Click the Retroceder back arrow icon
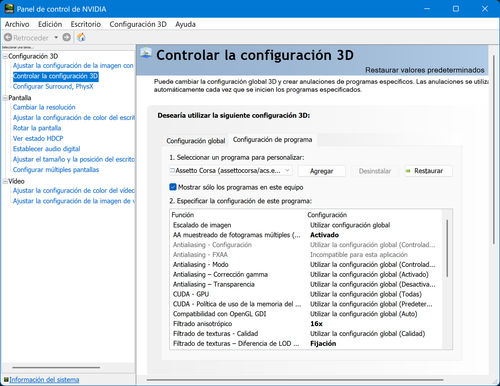Viewport: 500px width, 386px height. click(x=8, y=37)
